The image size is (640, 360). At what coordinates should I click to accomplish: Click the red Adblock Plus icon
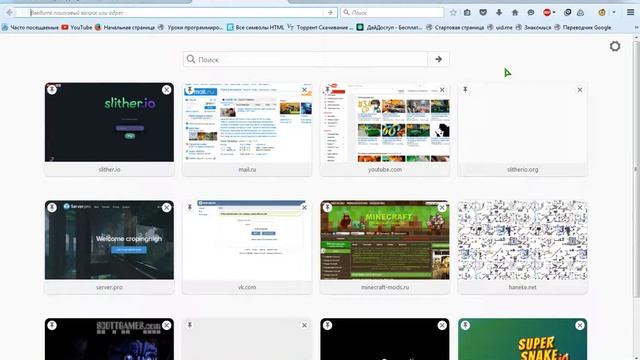click(547, 13)
